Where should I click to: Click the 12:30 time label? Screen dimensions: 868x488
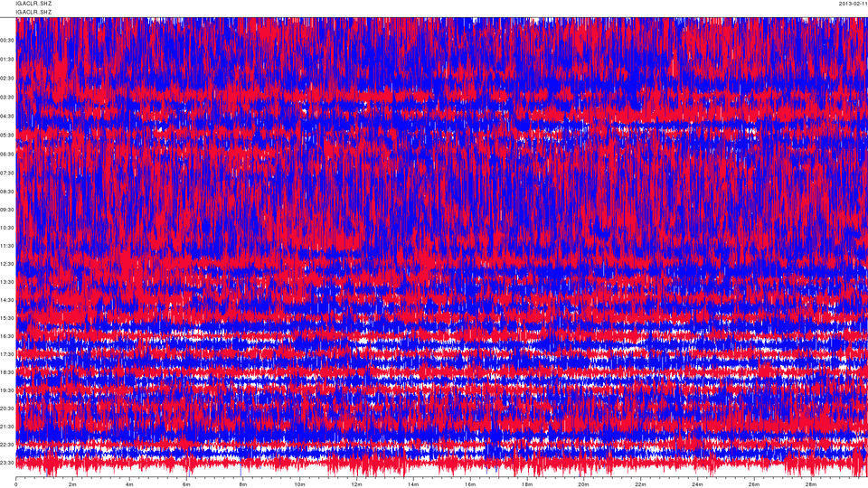tap(7, 264)
